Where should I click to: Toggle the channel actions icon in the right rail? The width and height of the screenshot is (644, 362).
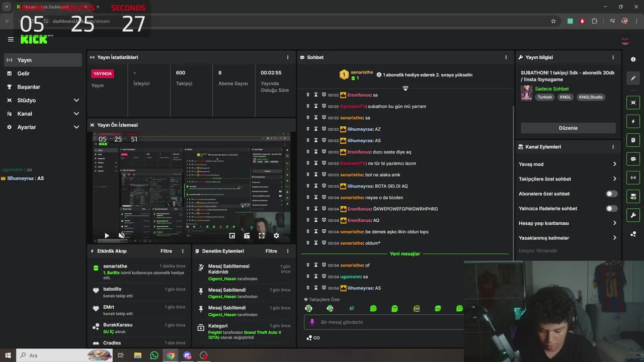pos(633,196)
